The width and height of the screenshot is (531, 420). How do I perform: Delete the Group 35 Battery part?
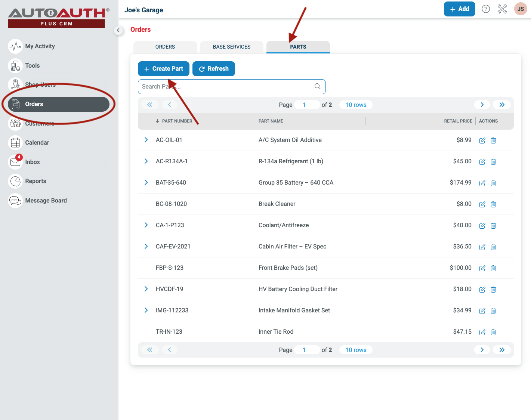(493, 183)
